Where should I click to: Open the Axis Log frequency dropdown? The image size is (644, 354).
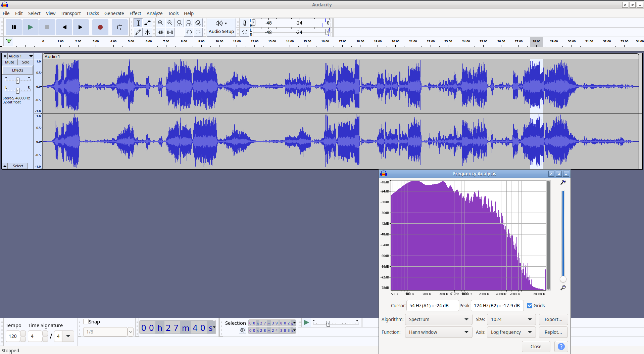click(x=511, y=332)
